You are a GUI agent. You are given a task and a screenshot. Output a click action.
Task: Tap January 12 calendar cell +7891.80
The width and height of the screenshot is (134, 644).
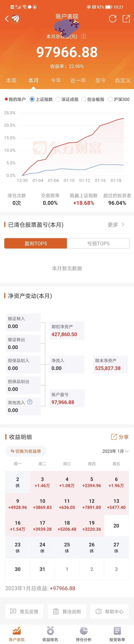pos(92,504)
